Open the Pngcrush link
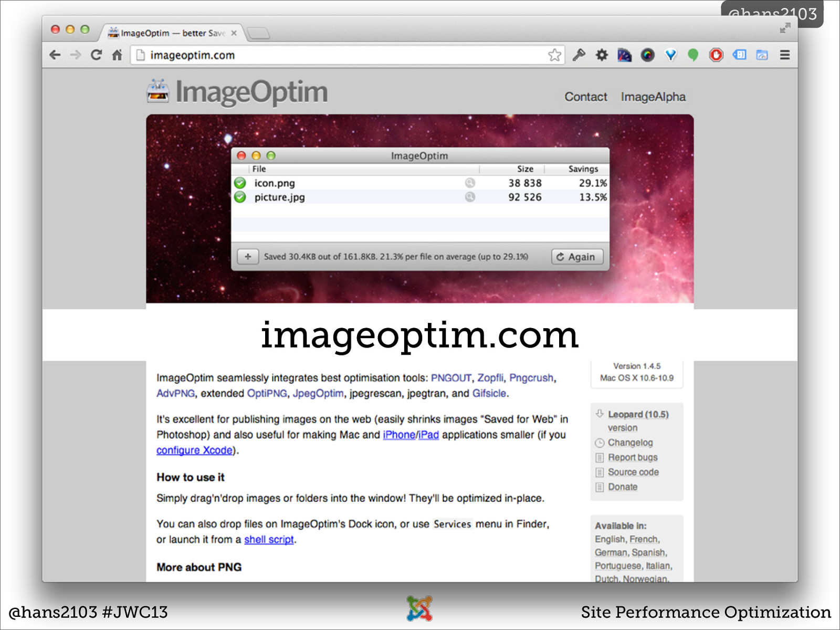This screenshot has height=630, width=840. pyautogui.click(x=531, y=378)
